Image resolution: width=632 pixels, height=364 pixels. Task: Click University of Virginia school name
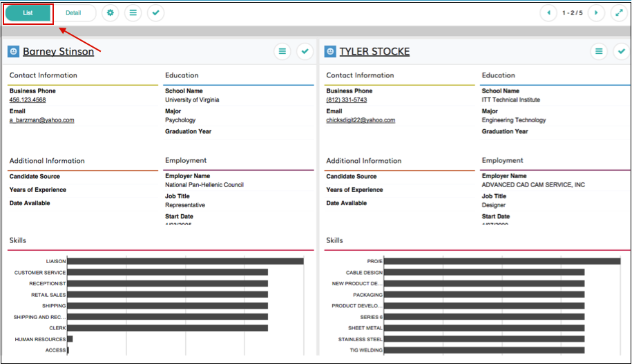(x=192, y=100)
